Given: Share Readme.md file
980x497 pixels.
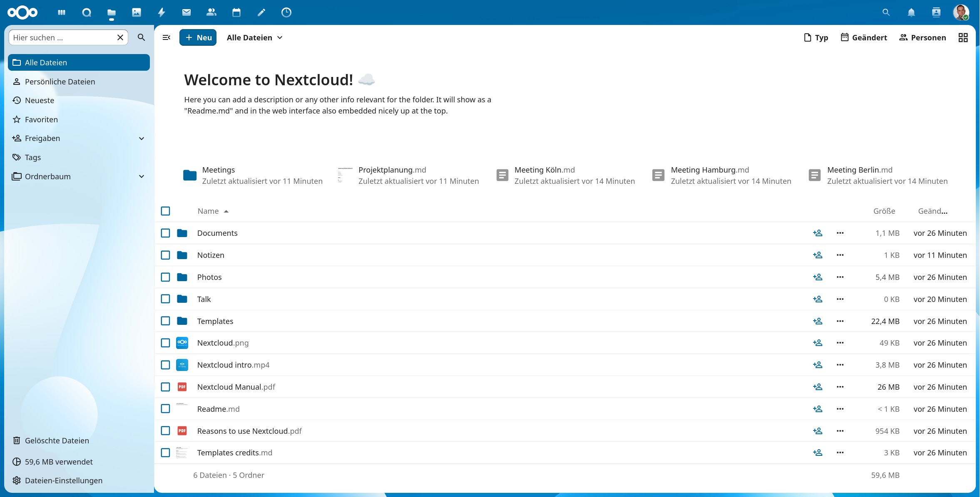Looking at the screenshot, I should (818, 409).
